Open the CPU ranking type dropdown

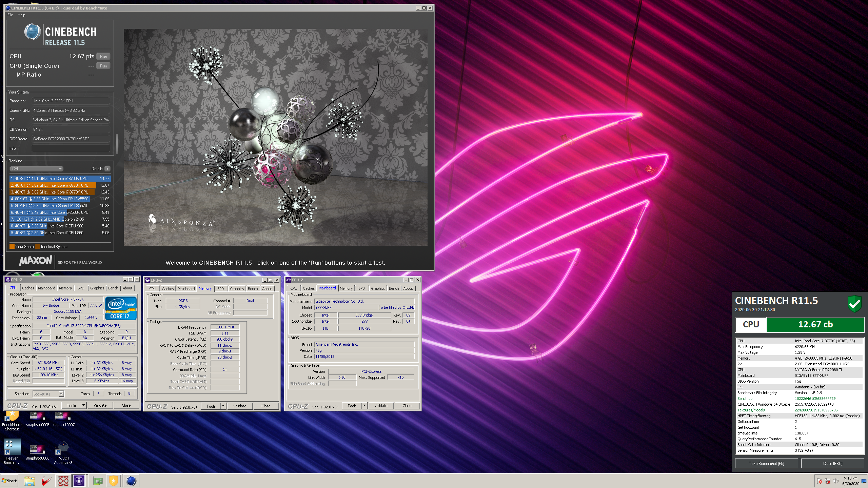coord(37,169)
